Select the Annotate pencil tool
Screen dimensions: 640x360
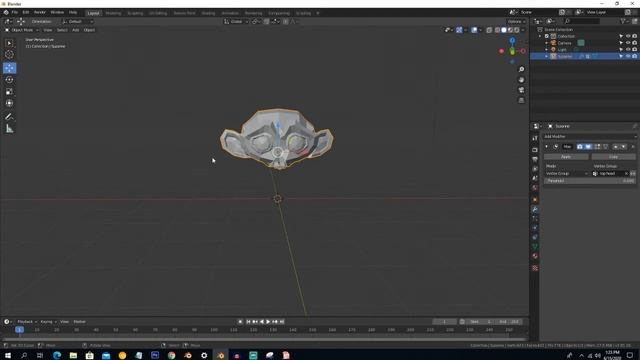coord(9,117)
